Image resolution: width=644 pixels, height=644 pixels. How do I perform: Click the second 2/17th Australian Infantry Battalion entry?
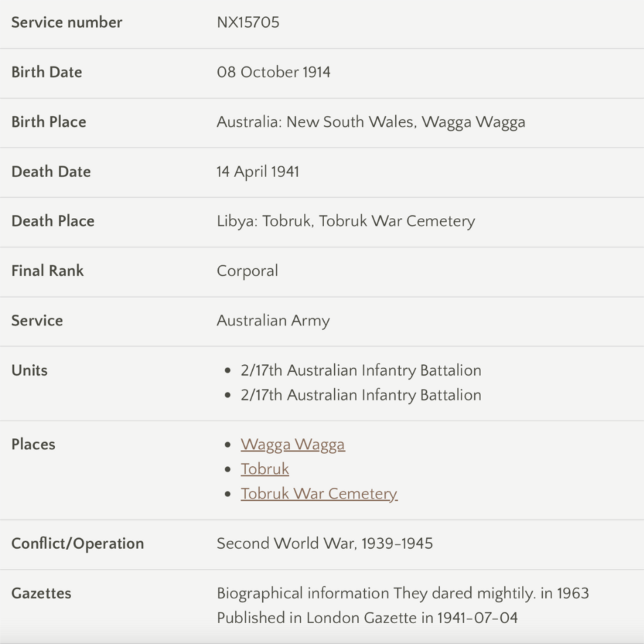(361, 395)
